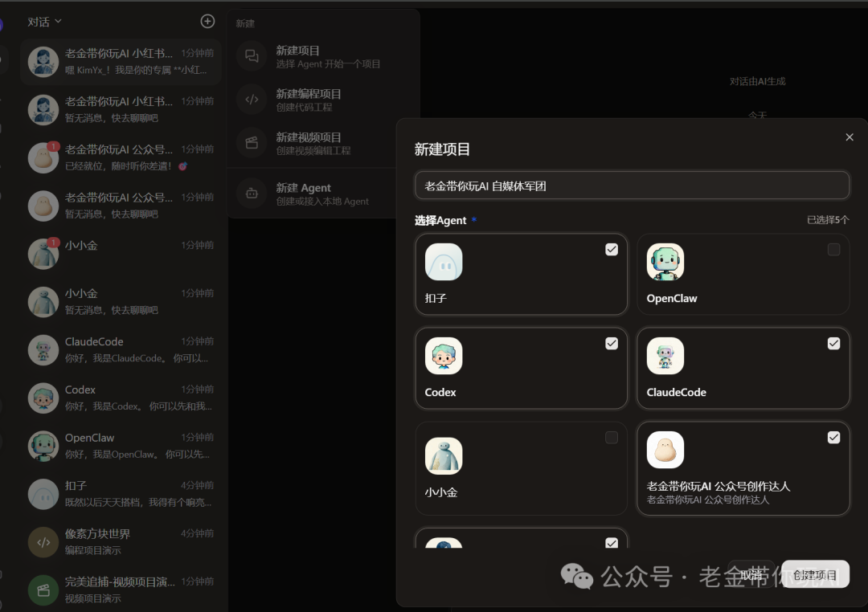Click the 公众号创作达人 potato avatar in dialog
This screenshot has height=612, width=868.
(665, 450)
